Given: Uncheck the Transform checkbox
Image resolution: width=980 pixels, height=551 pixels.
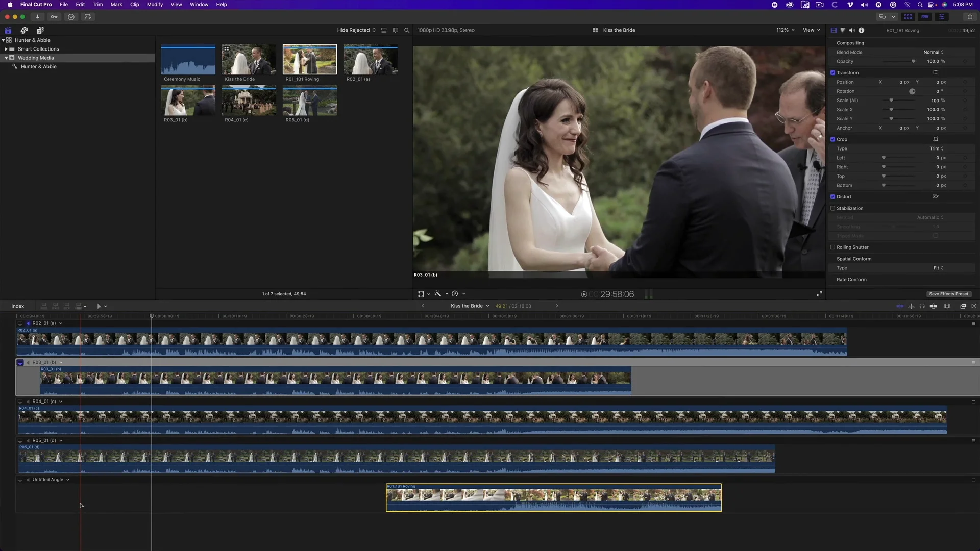Looking at the screenshot, I should [x=832, y=73].
